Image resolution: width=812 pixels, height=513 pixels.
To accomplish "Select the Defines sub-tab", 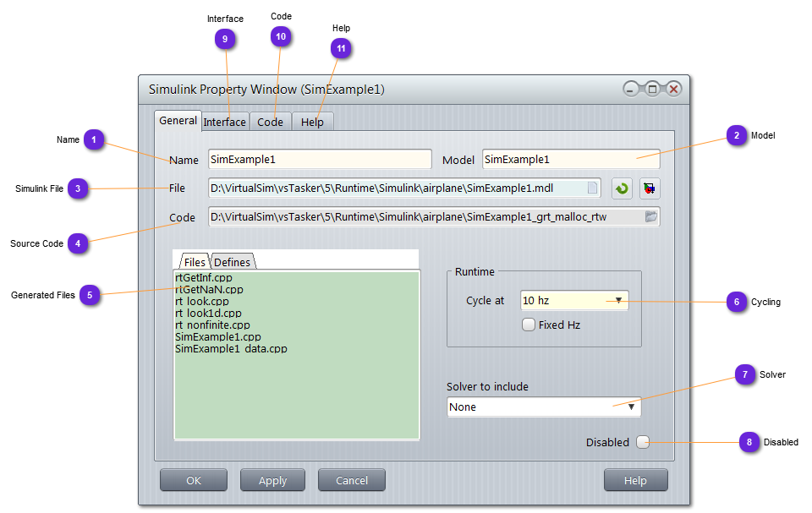I will tap(232, 262).
